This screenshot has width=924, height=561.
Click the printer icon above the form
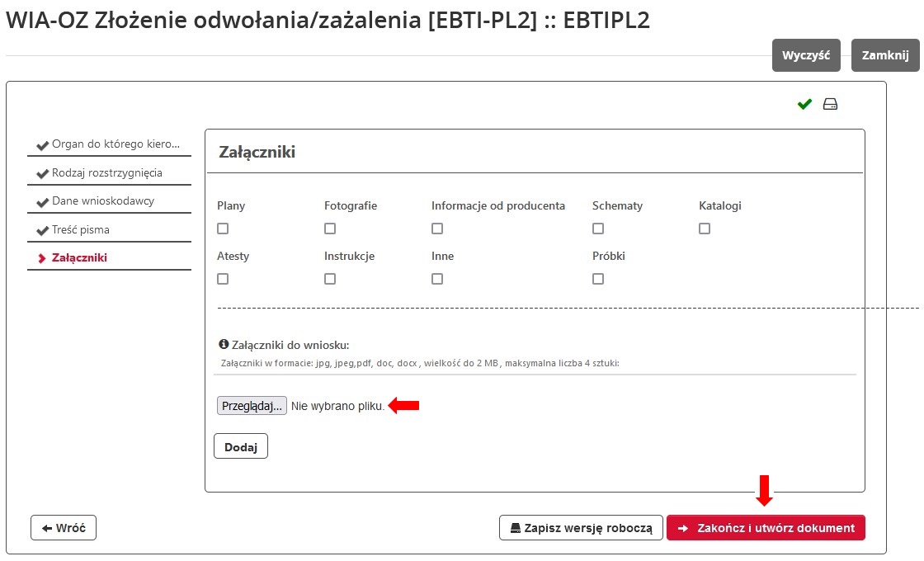tap(830, 103)
